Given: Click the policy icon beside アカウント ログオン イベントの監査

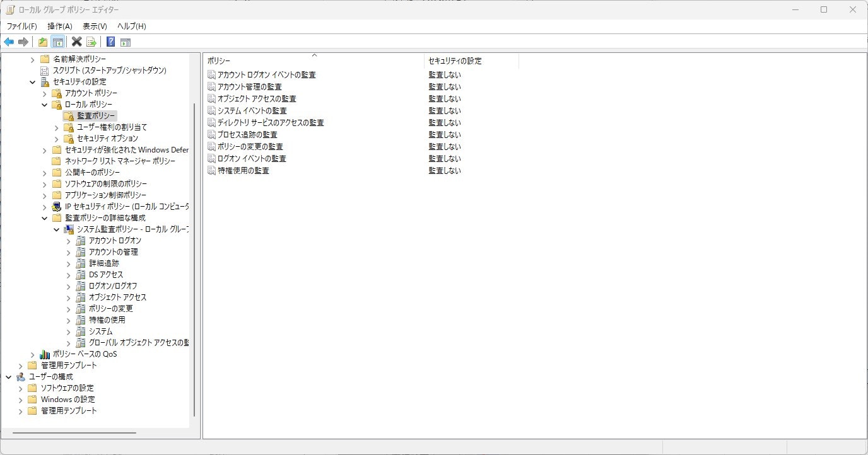Looking at the screenshot, I should 212,74.
